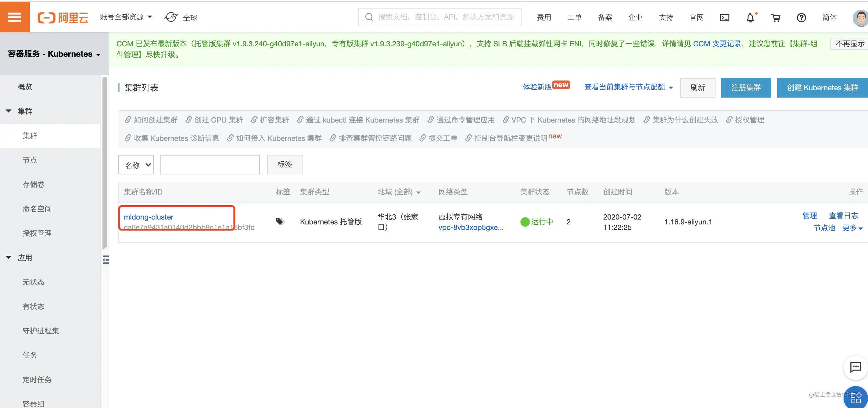Dismiss the banner with 不再显示
Viewport: 868px width, 408px height.
(849, 44)
